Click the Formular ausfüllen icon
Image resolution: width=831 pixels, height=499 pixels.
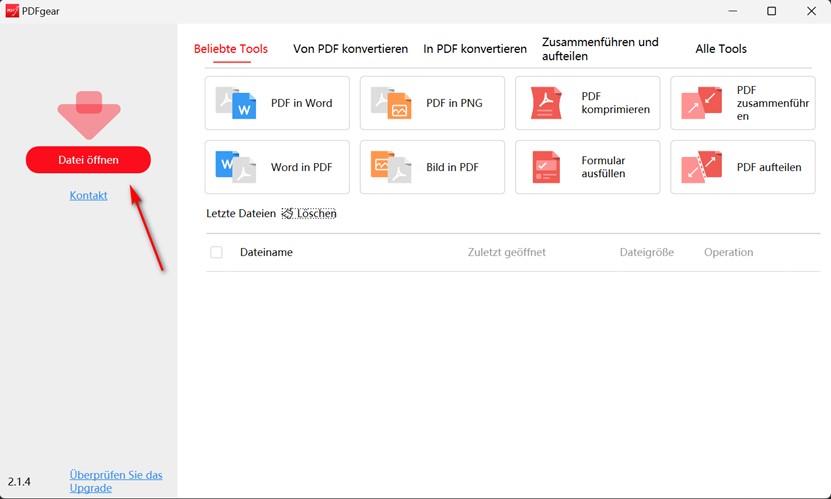[546, 167]
